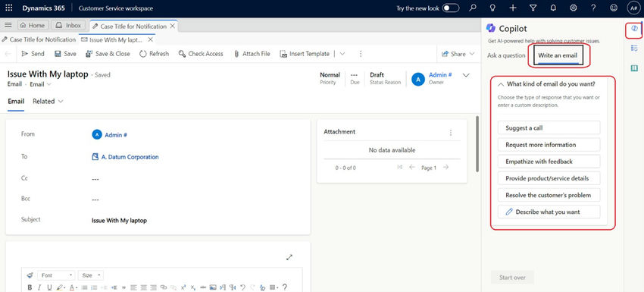This screenshot has width=644, height=292.
Task: Open the agent scripts checklist icon in side rail
Action: click(634, 49)
